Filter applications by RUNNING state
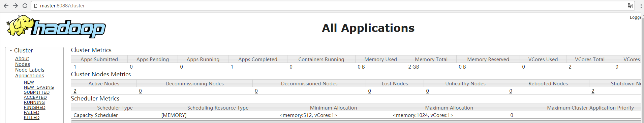Image resolution: width=644 pixels, height=123 pixels. (x=34, y=102)
